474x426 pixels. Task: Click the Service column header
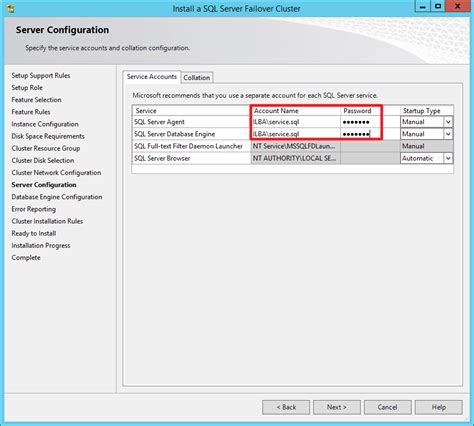tap(191, 111)
